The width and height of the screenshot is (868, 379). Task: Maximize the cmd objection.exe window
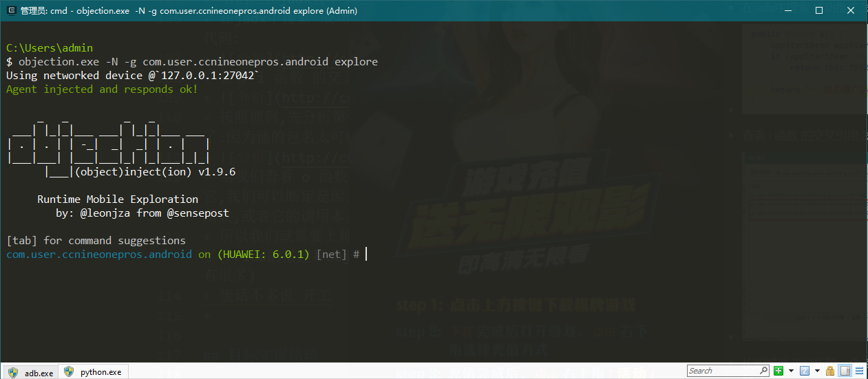819,10
